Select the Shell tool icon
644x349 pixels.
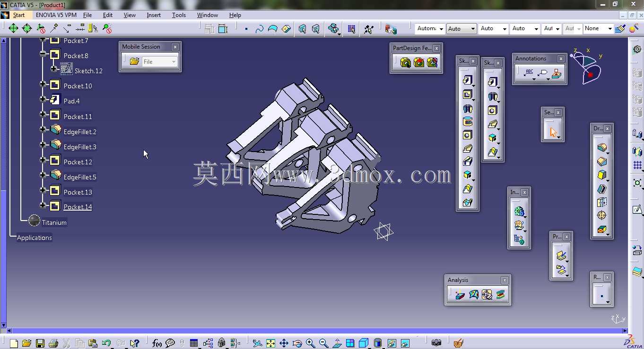[601, 189]
